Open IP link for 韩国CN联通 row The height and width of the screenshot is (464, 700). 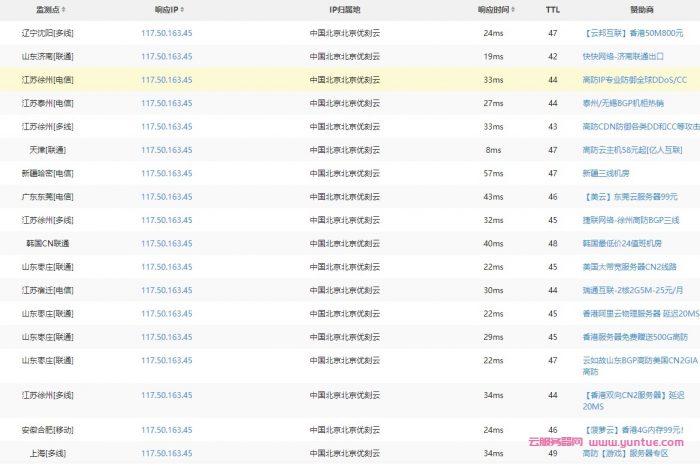point(167,243)
